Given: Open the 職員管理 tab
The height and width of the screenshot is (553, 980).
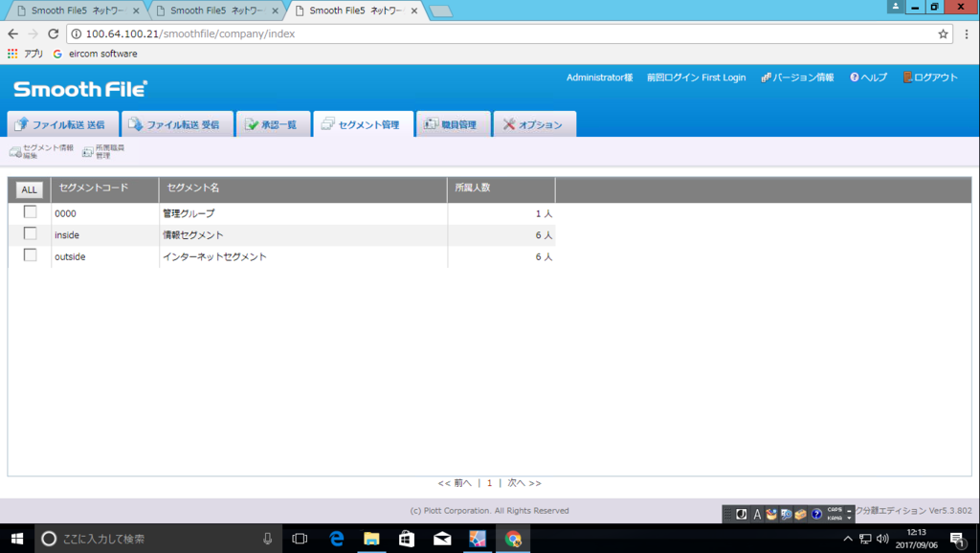Looking at the screenshot, I should (453, 124).
